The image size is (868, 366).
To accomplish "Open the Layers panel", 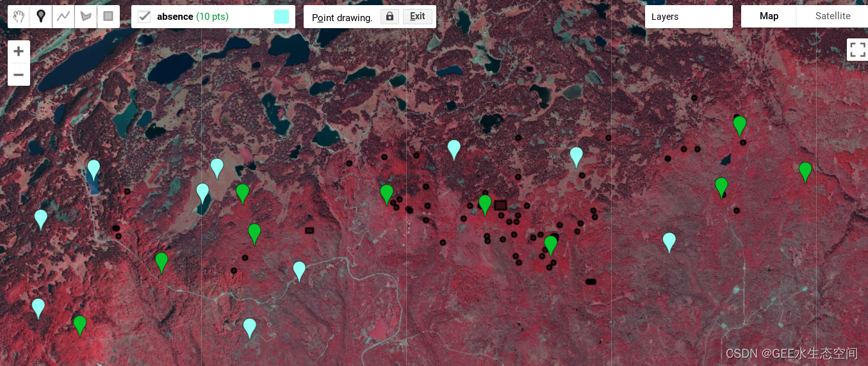I will (x=689, y=17).
